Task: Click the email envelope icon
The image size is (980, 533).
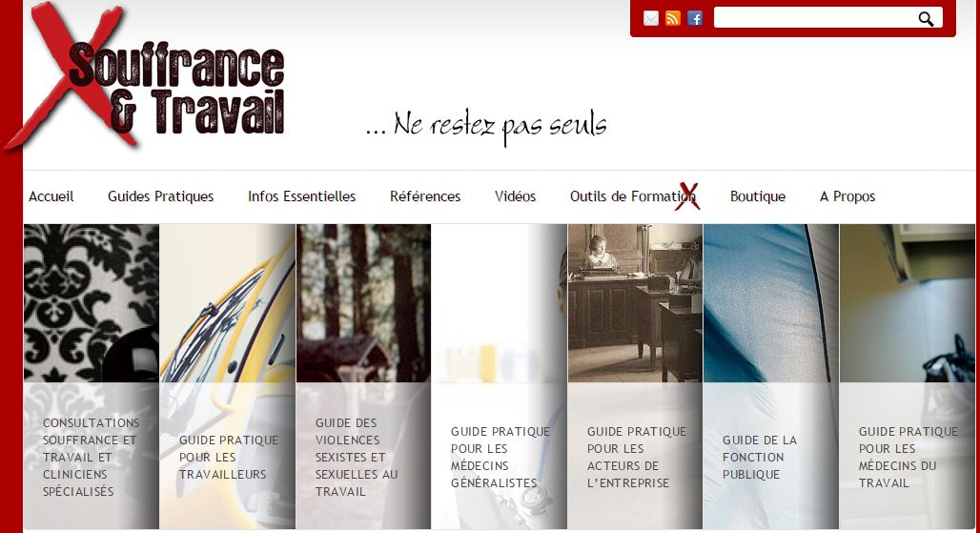Action: 650,19
